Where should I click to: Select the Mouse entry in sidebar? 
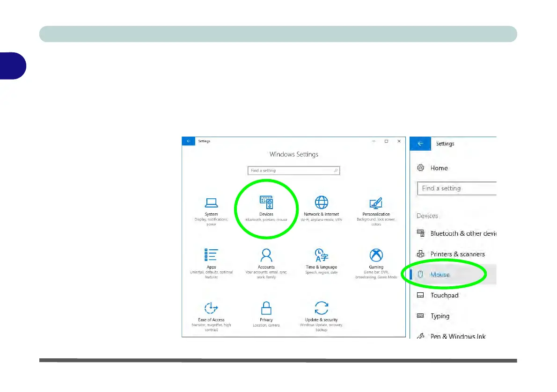point(453,275)
